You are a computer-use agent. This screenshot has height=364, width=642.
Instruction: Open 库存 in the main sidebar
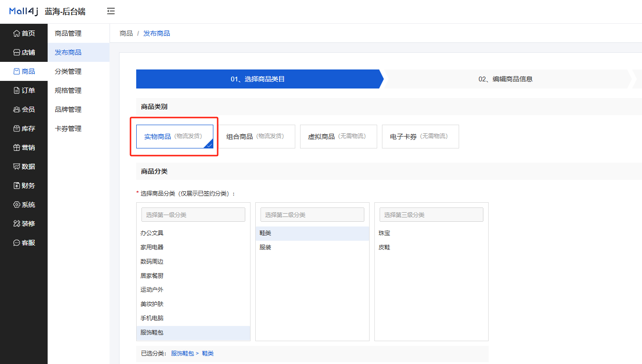pyautogui.click(x=24, y=128)
